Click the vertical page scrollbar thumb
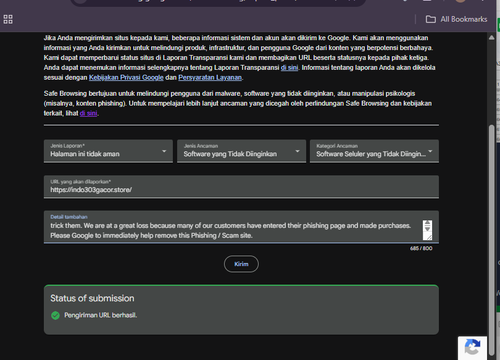The height and width of the screenshot is (360, 500). pos(492,240)
